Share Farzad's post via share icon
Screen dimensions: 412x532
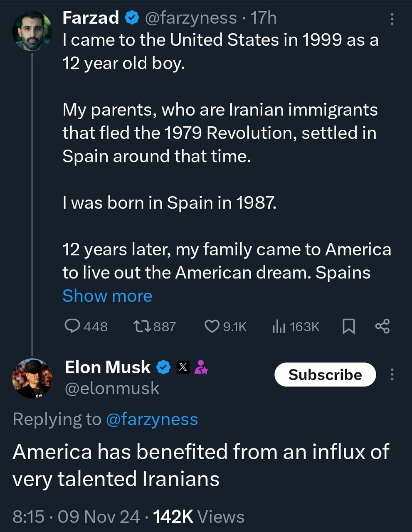382,326
